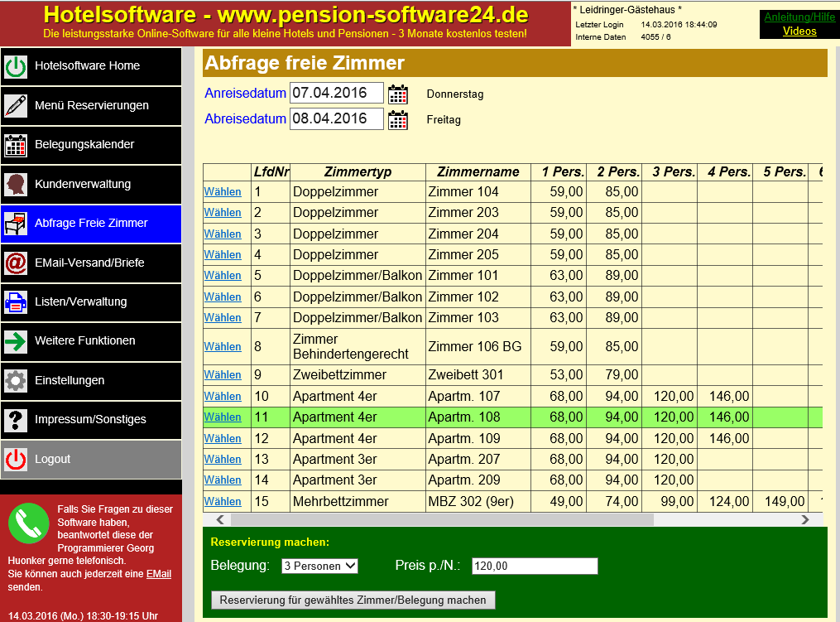Click the pencil icon for Menü Reservierungen
Screen dimensions: 840x622
(16, 105)
